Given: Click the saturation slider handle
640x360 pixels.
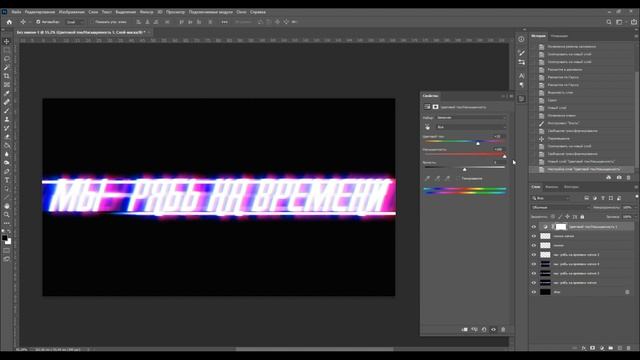Looking at the screenshot, I should 504,156.
